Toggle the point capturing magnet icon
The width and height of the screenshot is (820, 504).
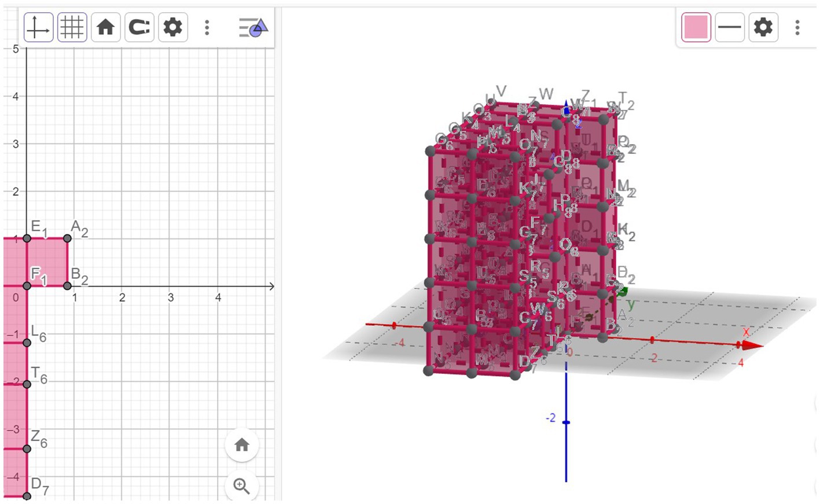[x=139, y=27]
